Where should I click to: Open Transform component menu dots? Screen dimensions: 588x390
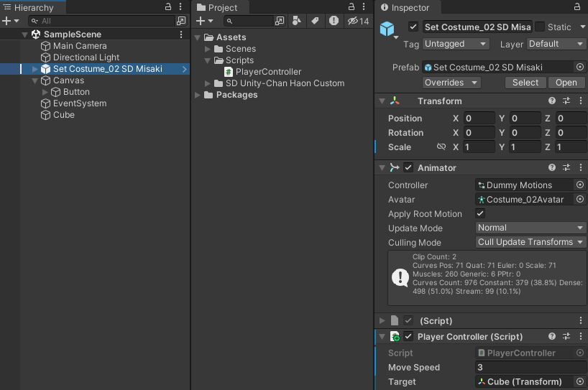pyautogui.click(x=581, y=101)
